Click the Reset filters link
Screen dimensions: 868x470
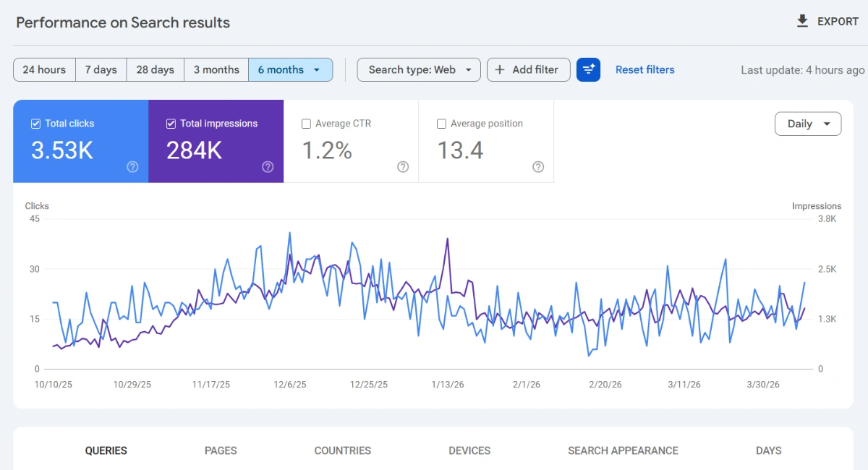pyautogui.click(x=644, y=69)
